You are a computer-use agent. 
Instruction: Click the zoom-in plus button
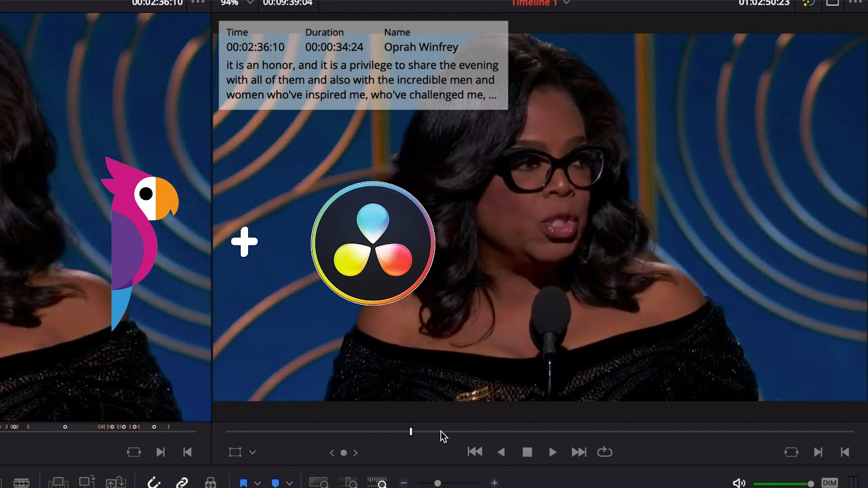[x=494, y=483]
